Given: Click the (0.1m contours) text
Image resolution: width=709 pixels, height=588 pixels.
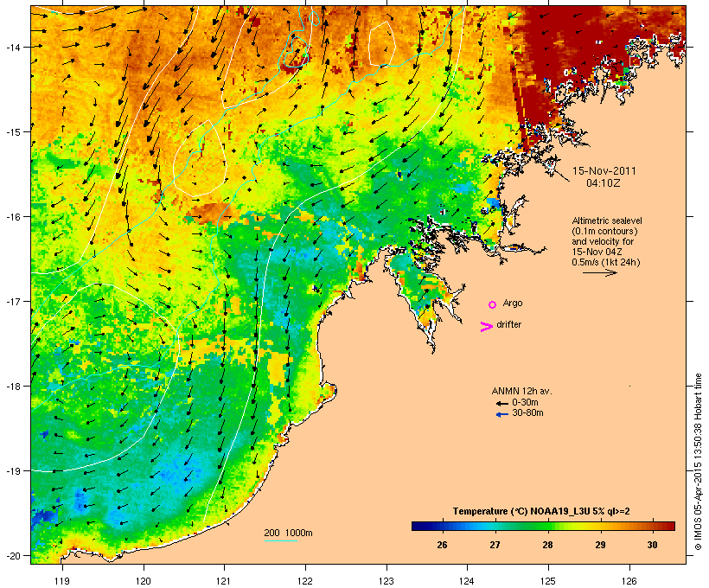Looking at the screenshot, I should click(605, 231).
